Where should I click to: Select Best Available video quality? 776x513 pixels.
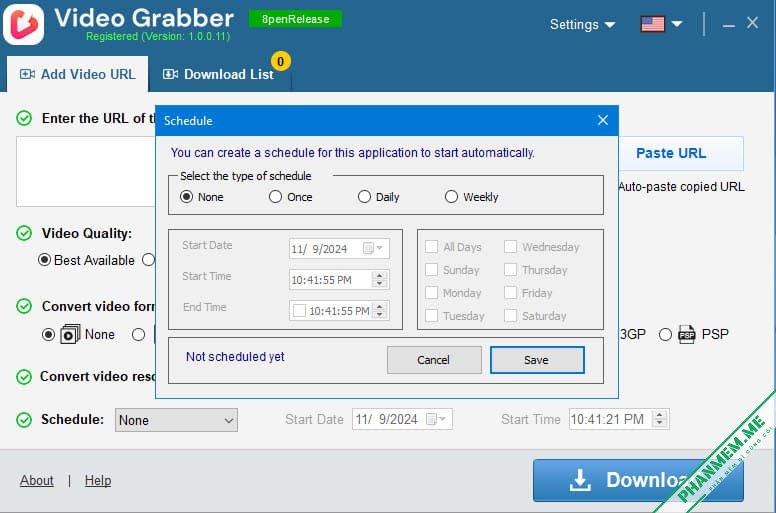(44, 260)
